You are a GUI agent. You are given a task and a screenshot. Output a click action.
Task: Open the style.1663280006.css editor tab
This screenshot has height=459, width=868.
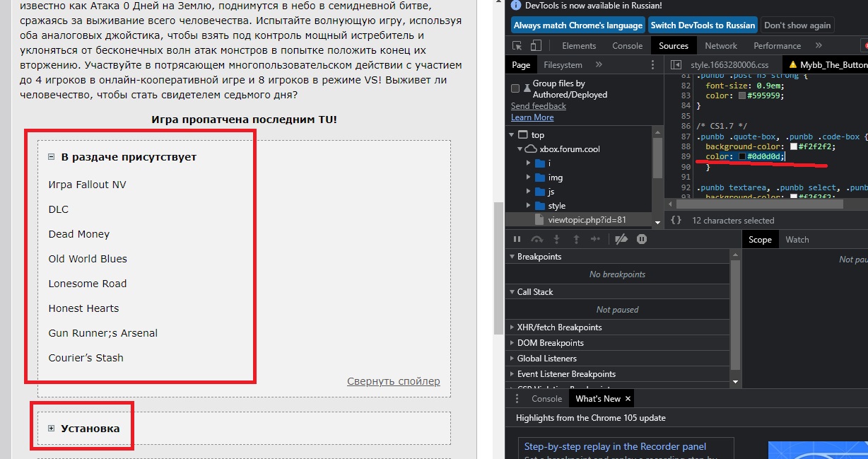(729, 65)
